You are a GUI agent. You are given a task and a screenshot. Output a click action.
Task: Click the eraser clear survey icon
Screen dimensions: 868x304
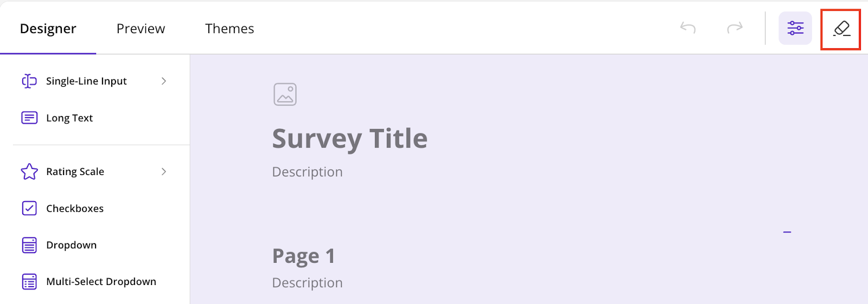[x=841, y=29]
